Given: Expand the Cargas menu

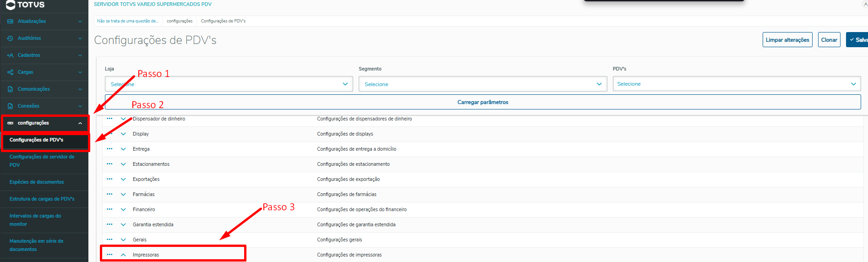Looking at the screenshot, I should 80,72.
